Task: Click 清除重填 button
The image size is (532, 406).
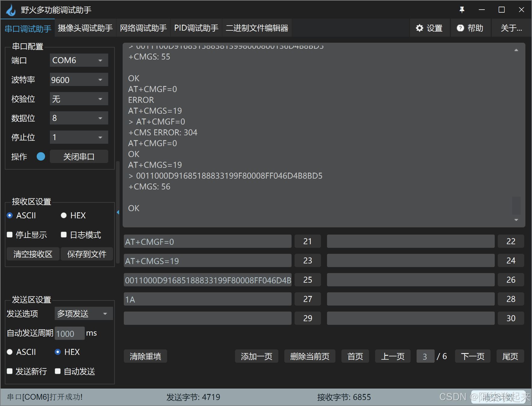Action: point(145,356)
